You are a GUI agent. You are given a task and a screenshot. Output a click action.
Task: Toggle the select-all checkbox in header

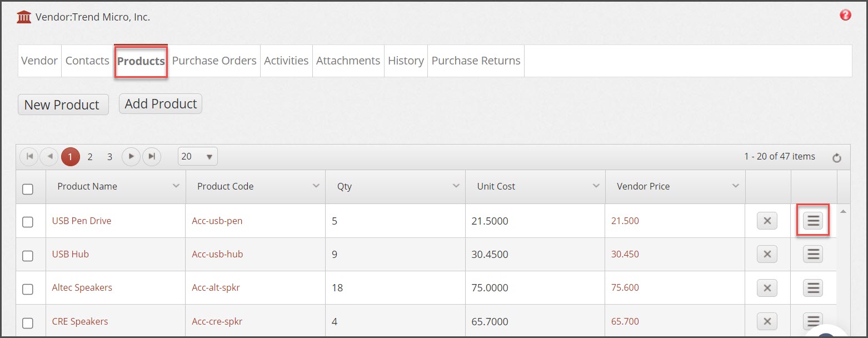point(28,189)
